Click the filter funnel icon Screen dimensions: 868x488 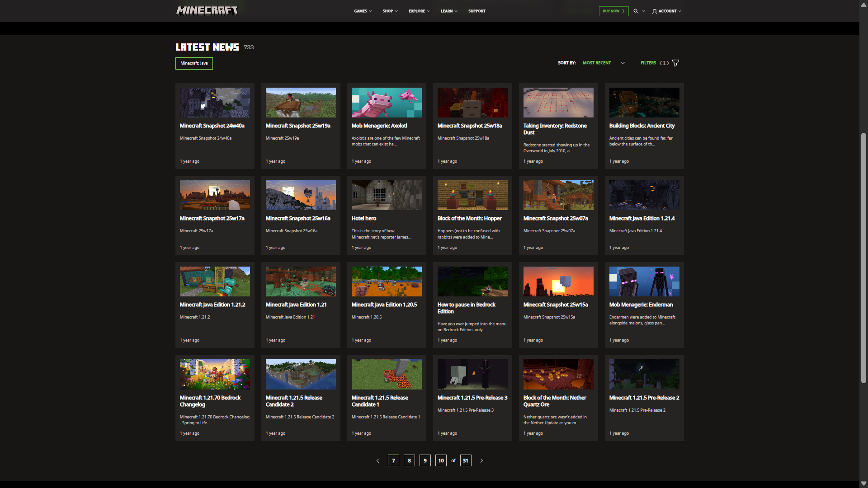click(675, 63)
